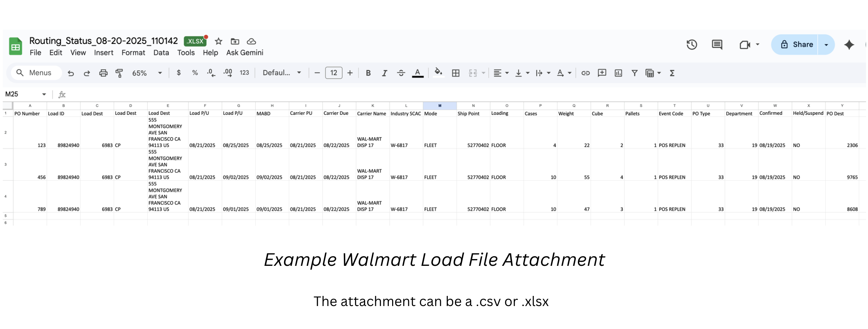Click the Create a filter funnel icon
Image resolution: width=868 pixels, height=329 pixels.
(634, 73)
